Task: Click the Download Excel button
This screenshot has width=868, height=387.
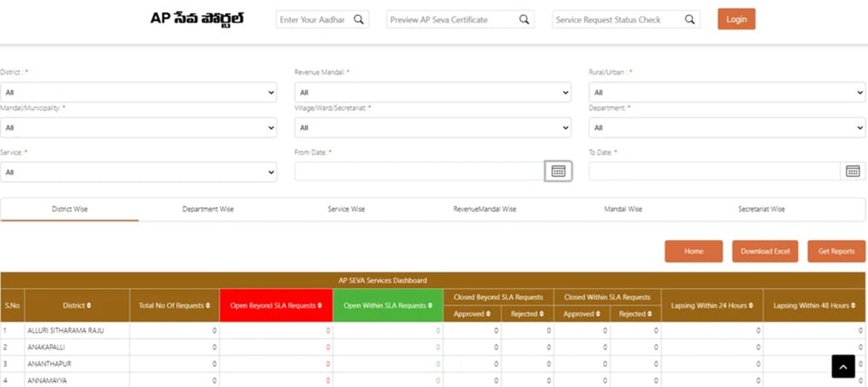Action: click(x=765, y=251)
